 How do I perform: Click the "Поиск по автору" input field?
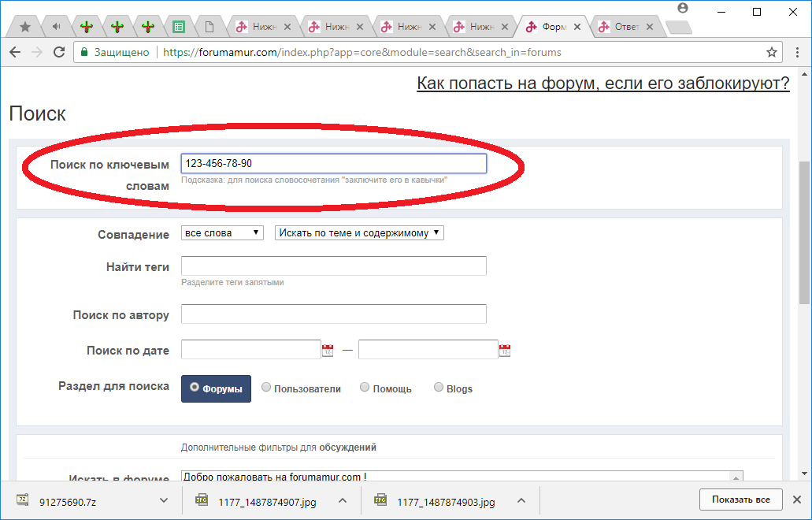[x=333, y=314]
